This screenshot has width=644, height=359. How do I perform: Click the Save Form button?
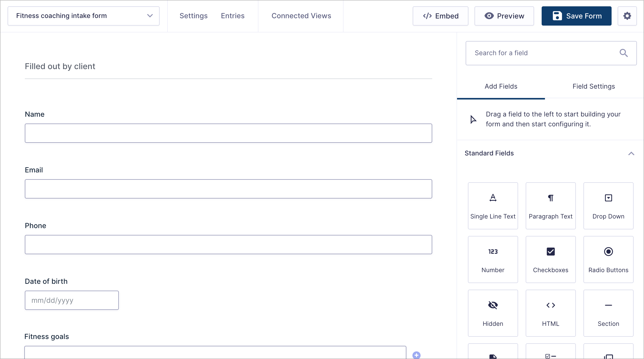coord(576,16)
